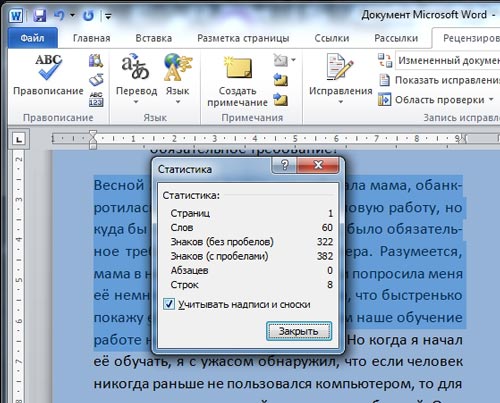Click the vertical ruler on the left

tap(19, 277)
